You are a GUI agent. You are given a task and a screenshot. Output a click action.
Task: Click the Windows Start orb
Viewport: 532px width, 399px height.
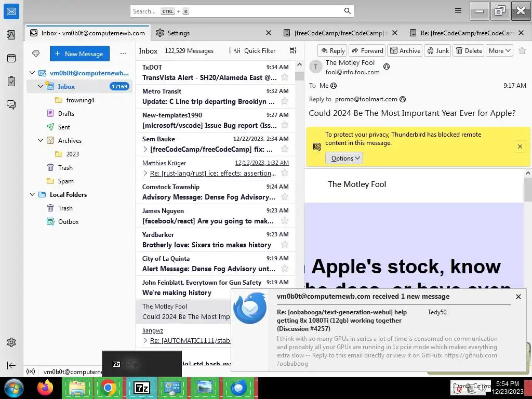[x=14, y=388]
